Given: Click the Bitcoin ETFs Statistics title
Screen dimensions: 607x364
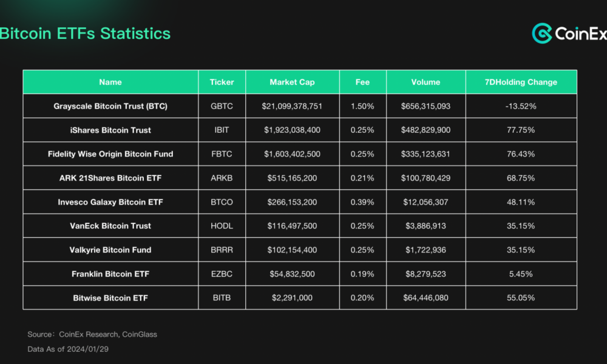Looking at the screenshot, I should pos(85,33).
